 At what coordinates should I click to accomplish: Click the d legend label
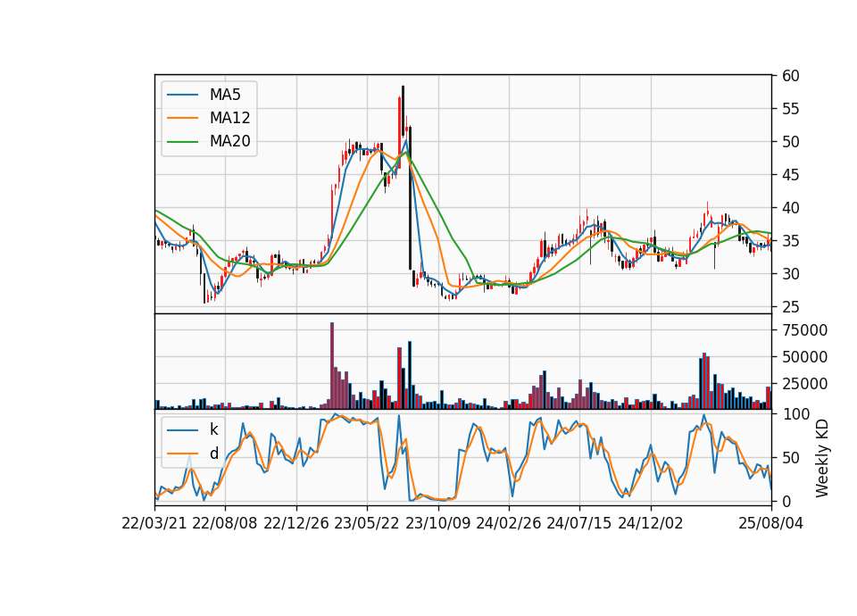(213, 454)
